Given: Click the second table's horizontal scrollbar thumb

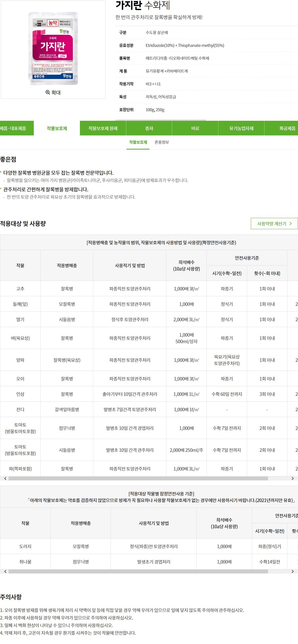Looking at the screenshot, I should pyautogui.click(x=138, y=571).
